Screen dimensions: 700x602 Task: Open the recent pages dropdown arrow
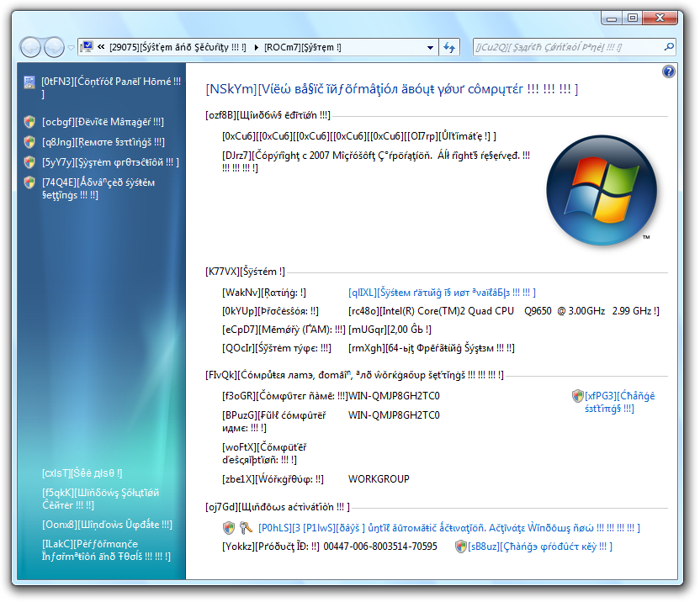click(71, 48)
